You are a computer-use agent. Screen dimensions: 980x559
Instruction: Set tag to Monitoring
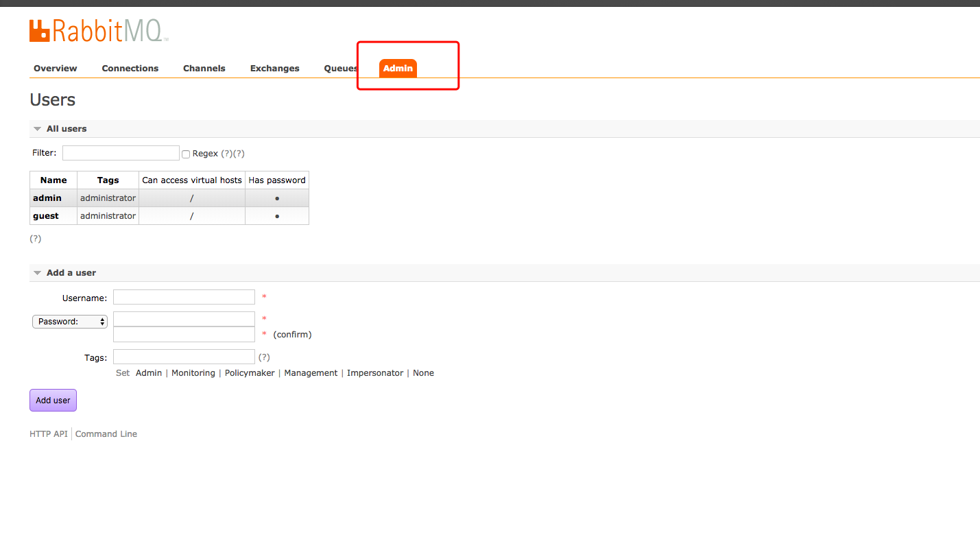(x=193, y=373)
